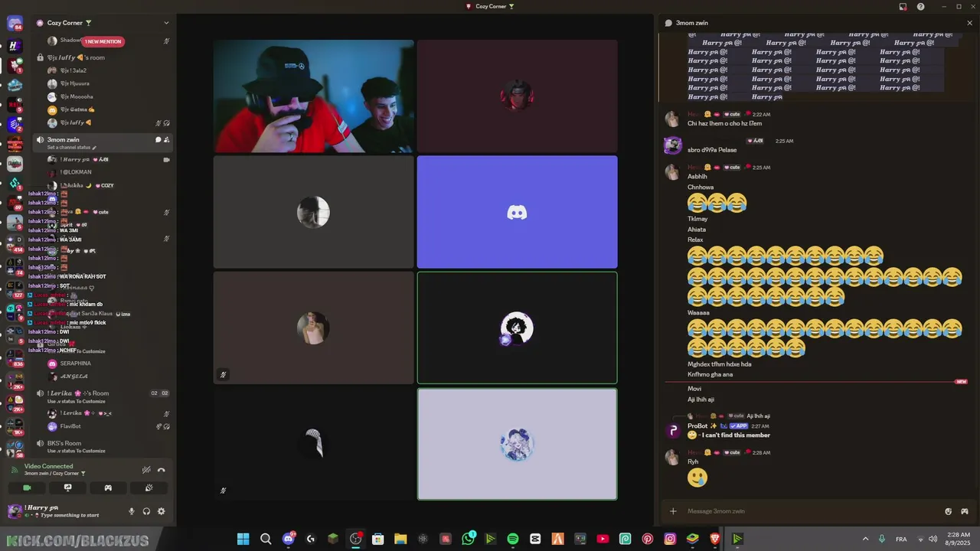The image size is (980, 551).
Task: Open Spotify from the taskbar
Action: (513, 539)
